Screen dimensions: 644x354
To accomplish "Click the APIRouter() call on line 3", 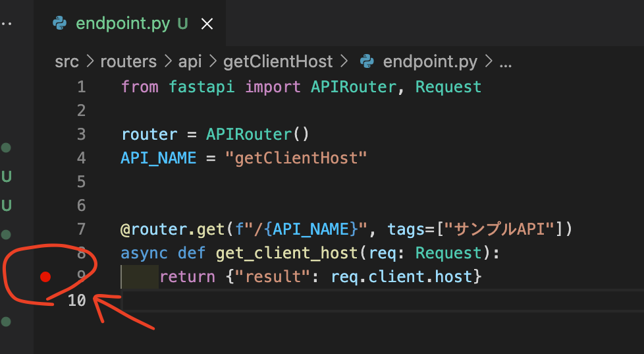I will click(x=257, y=134).
